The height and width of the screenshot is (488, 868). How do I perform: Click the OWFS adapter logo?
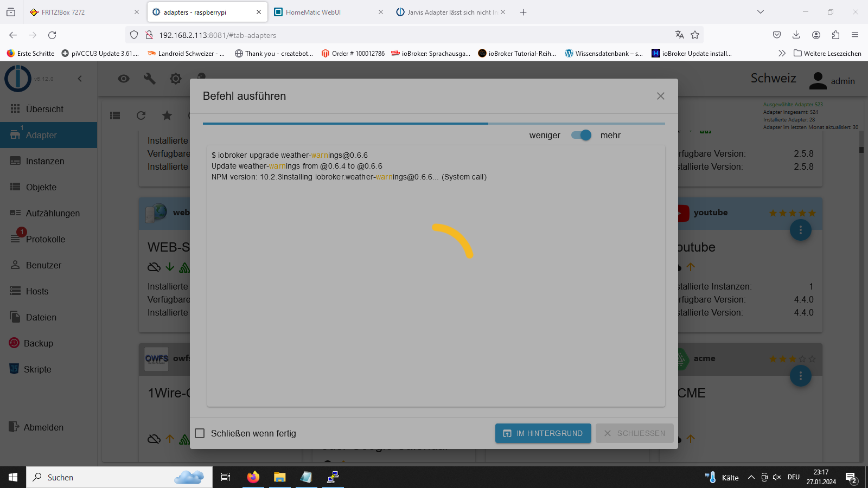tap(156, 358)
